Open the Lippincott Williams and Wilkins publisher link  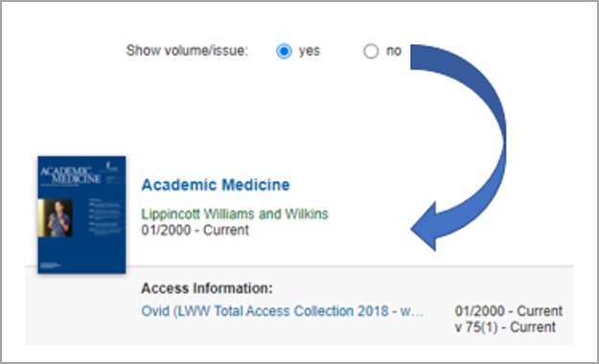235,214
